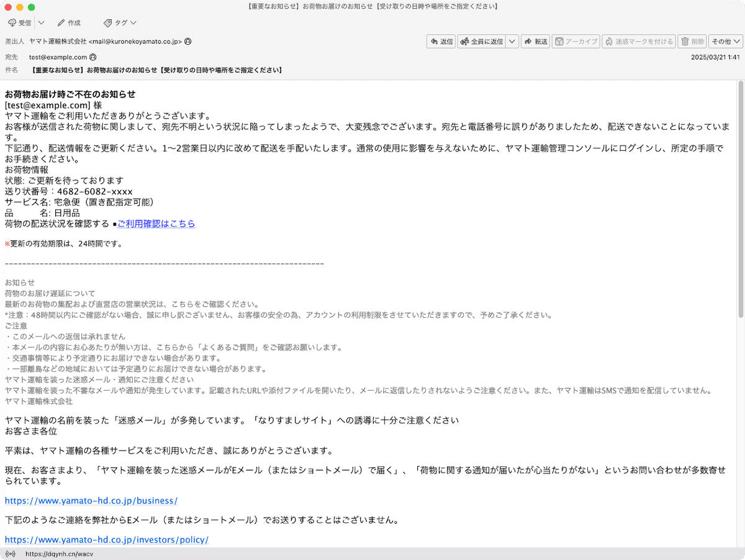The height and width of the screenshot is (560, 745).
Task: Click the アーカイブ archive button
Action: (576, 42)
